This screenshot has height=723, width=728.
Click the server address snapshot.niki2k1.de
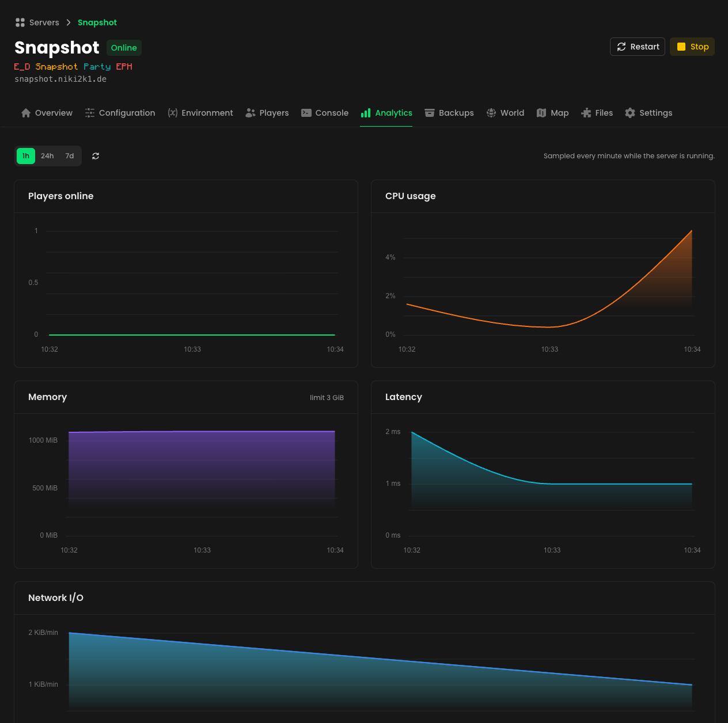60,79
